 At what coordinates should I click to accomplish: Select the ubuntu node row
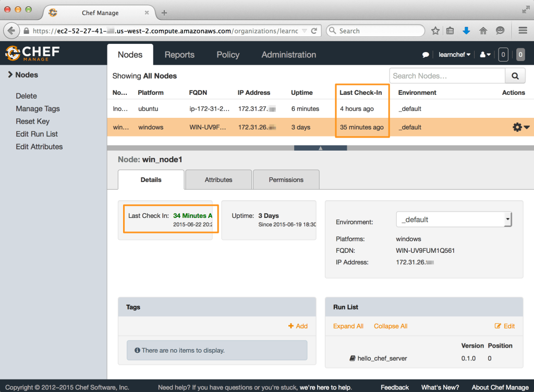pyautogui.click(x=261, y=109)
